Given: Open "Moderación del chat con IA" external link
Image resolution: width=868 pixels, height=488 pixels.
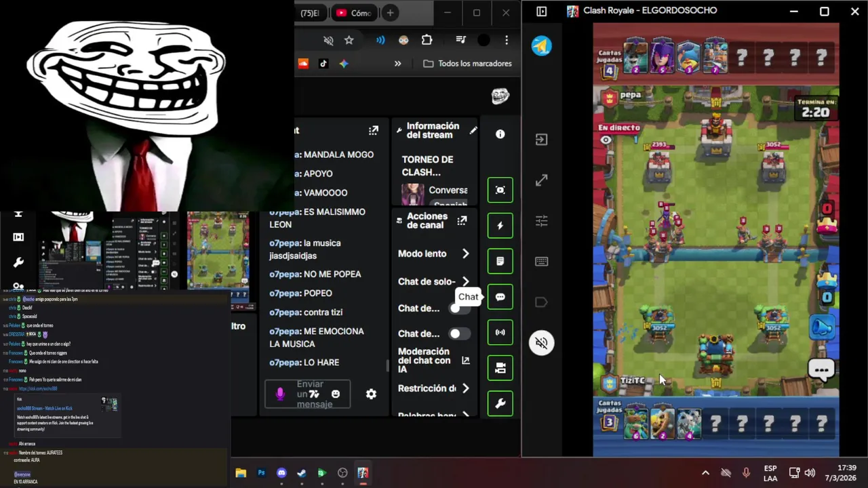Looking at the screenshot, I should coord(465,361).
